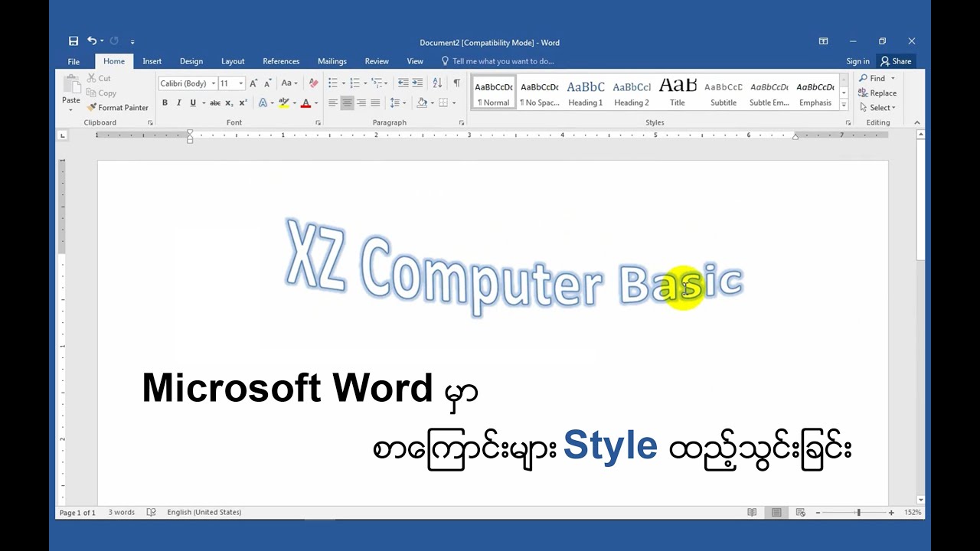This screenshot has width=980, height=551.
Task: Open the File menu
Action: (x=73, y=61)
